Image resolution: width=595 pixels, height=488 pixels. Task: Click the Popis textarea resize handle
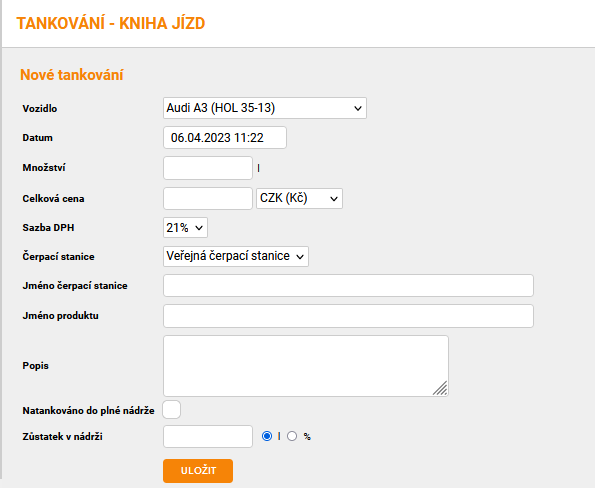[x=440, y=388]
